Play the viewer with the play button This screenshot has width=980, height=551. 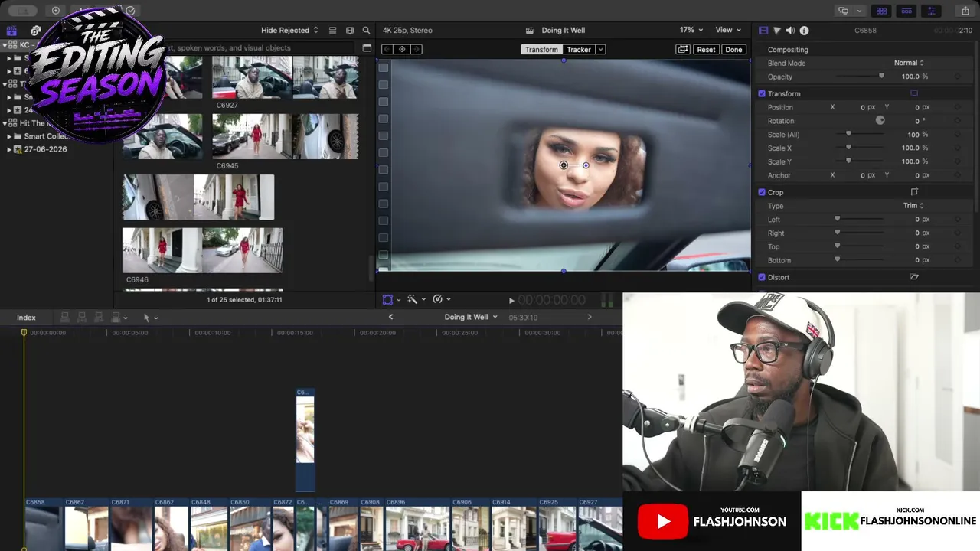pos(511,301)
